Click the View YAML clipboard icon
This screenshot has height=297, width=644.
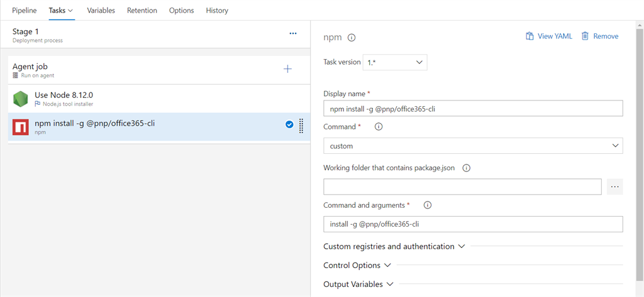(x=530, y=36)
